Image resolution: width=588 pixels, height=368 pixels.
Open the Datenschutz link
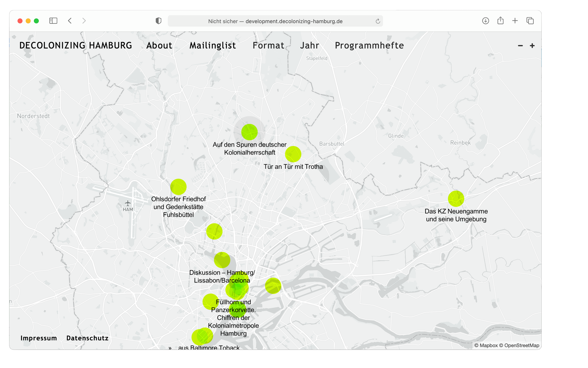coord(87,338)
